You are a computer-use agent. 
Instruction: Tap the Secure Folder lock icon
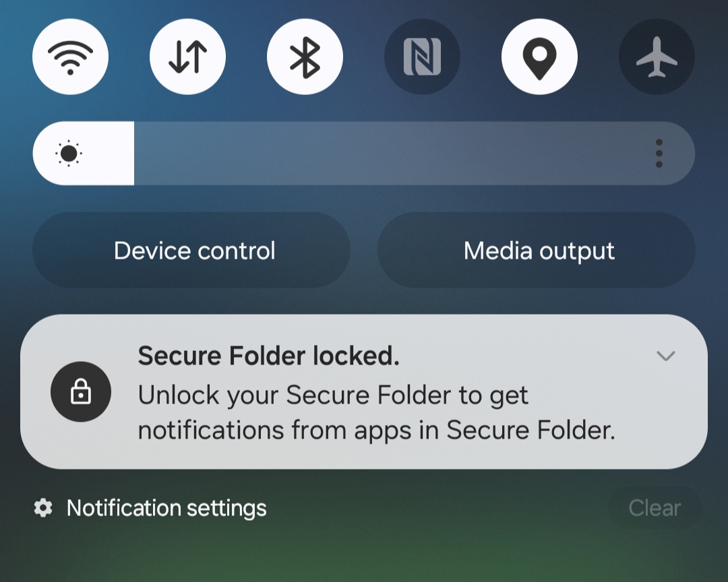(x=81, y=392)
